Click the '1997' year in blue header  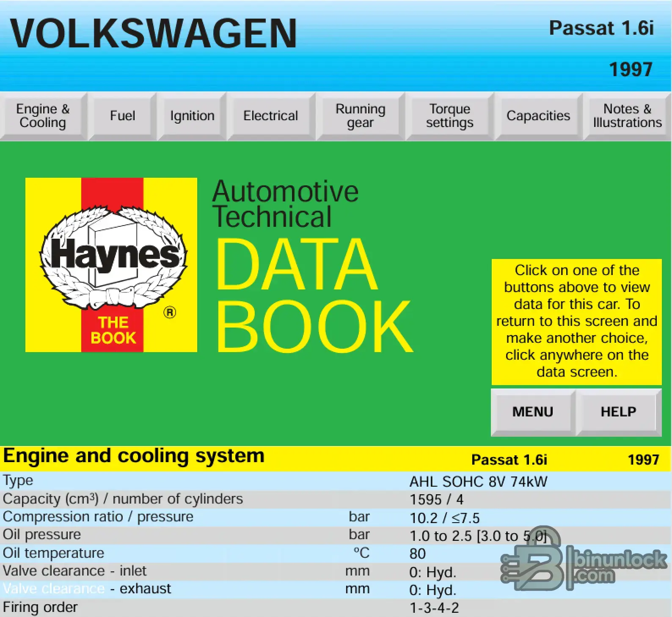pos(631,69)
